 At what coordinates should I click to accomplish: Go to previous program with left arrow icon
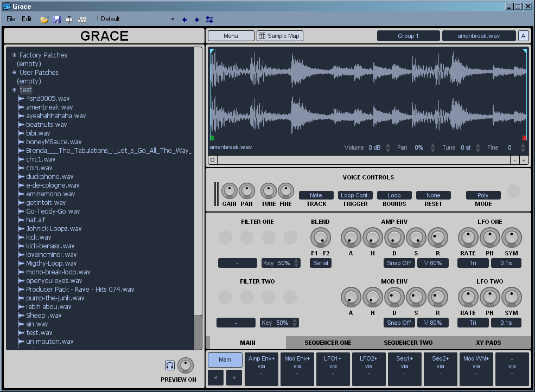point(184,19)
